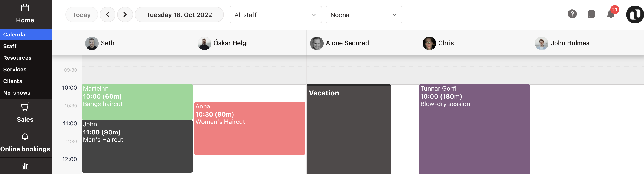Click Óskar Helgi's staff avatar

[x=204, y=43]
